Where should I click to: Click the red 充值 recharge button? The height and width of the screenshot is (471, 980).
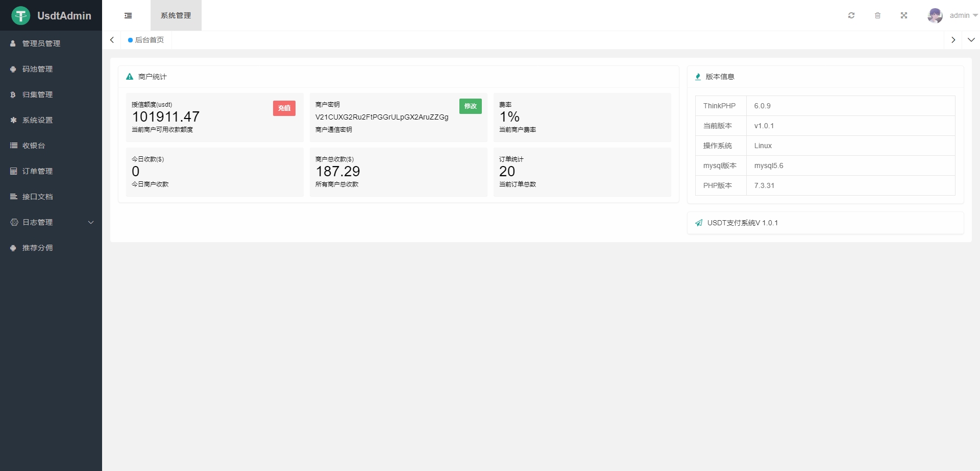point(284,108)
